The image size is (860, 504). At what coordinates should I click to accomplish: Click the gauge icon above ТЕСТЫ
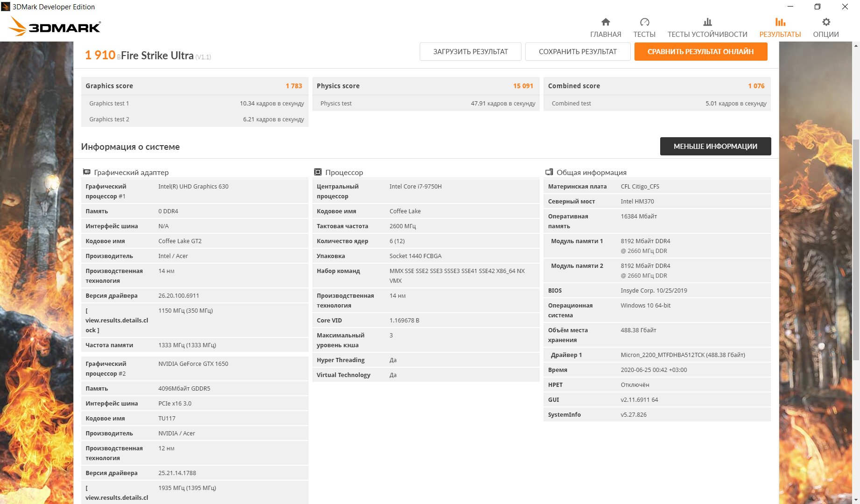(644, 22)
